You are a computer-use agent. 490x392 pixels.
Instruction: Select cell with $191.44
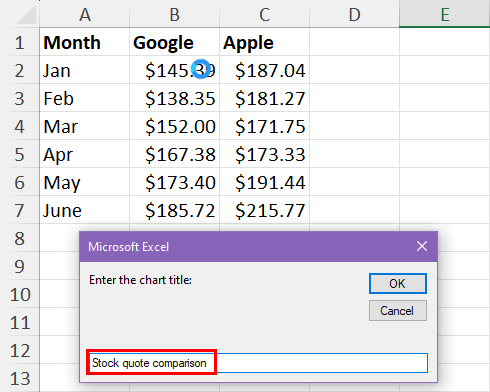[x=265, y=182]
